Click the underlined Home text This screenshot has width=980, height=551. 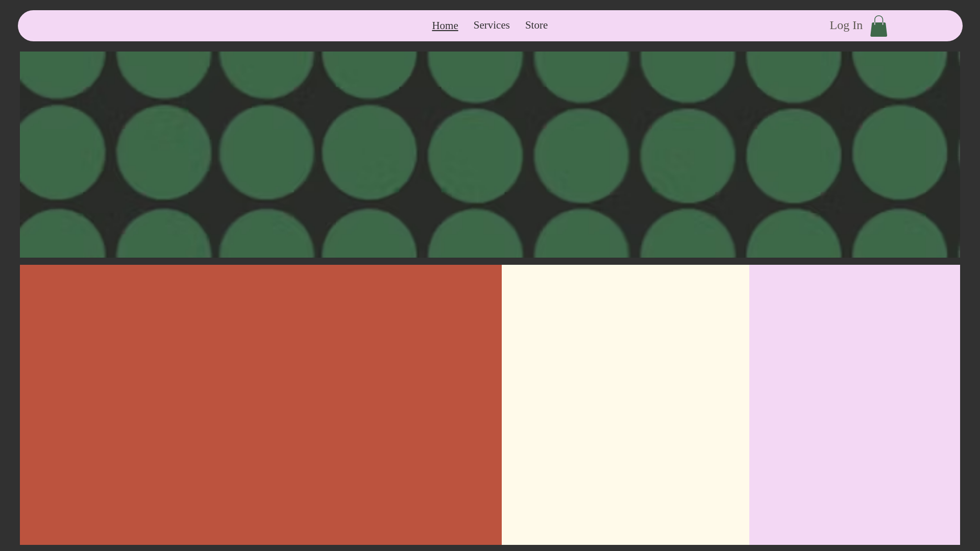(445, 26)
